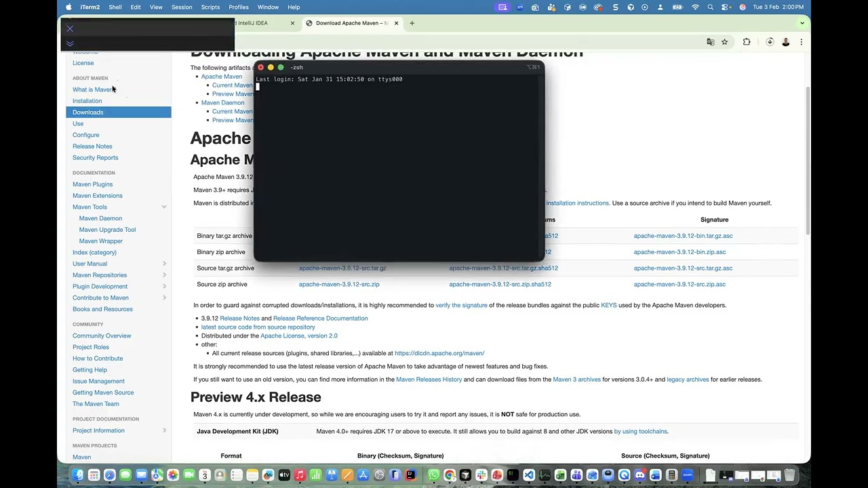Expand Maven Tools sidebar section chevron
The width and height of the screenshot is (868, 488).
point(164,207)
